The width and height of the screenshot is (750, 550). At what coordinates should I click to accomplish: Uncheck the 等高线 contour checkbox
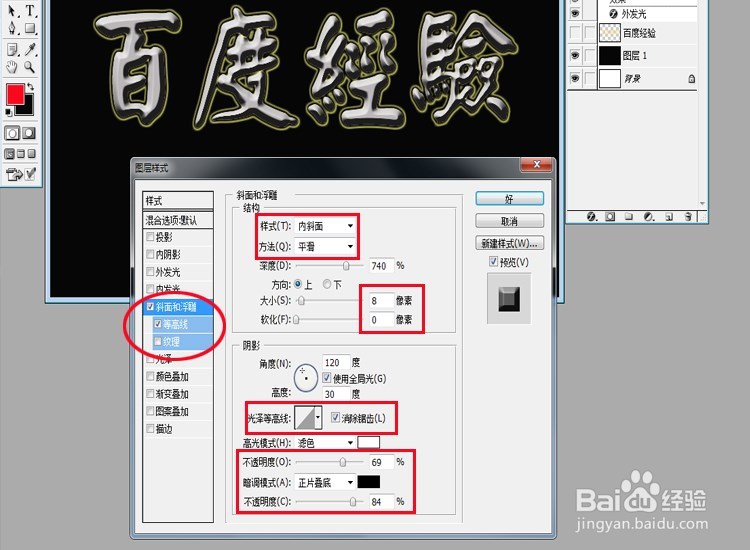coord(158,324)
